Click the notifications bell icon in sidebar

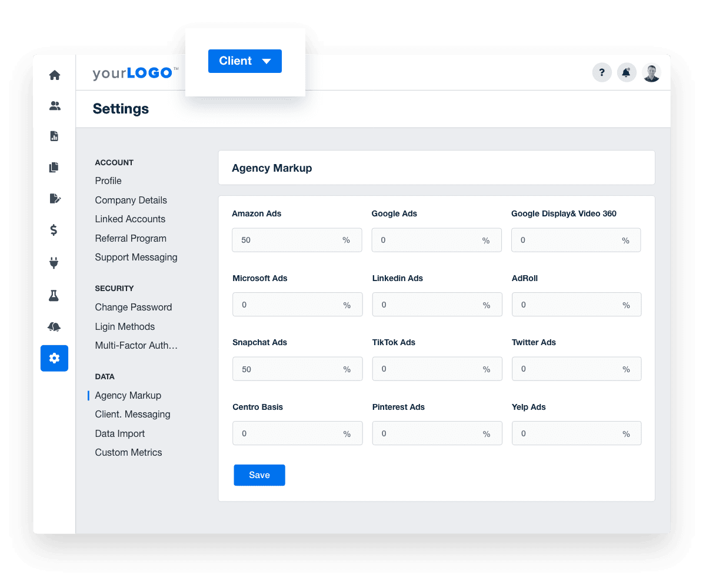tap(54, 327)
